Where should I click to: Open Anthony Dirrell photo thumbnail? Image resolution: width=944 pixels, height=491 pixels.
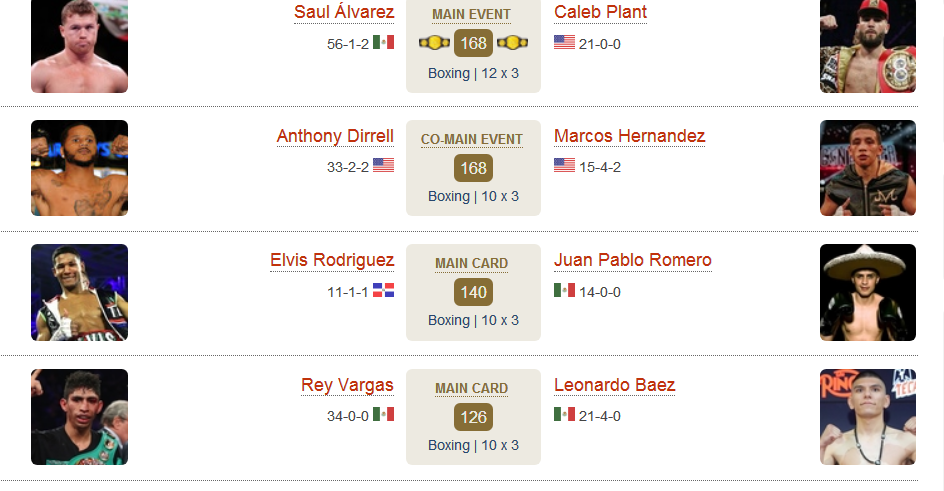[x=79, y=168]
